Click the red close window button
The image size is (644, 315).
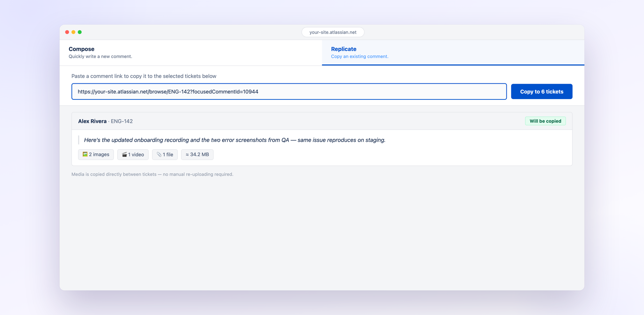pos(67,32)
